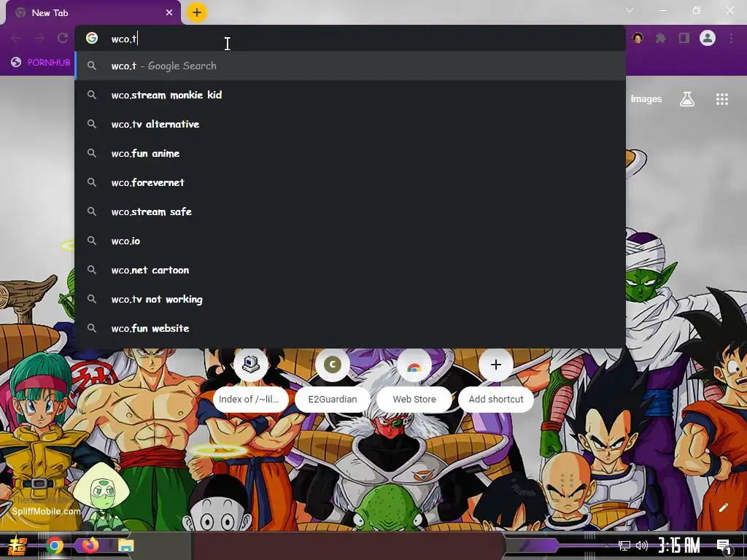Viewport: 747px width, 560px height.
Task: Choose suggestion 'wco.tv alternative'
Action: [349, 124]
